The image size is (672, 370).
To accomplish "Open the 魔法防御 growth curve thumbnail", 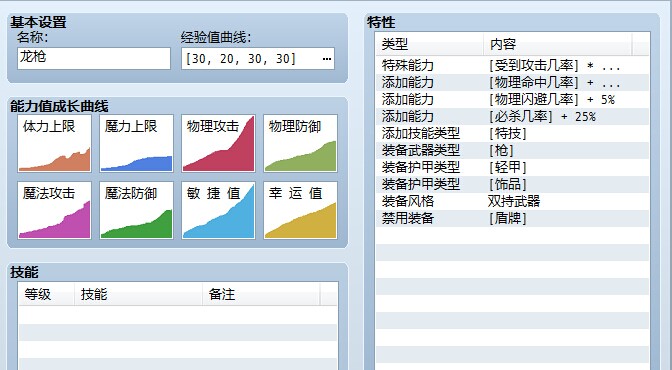I will (136, 210).
